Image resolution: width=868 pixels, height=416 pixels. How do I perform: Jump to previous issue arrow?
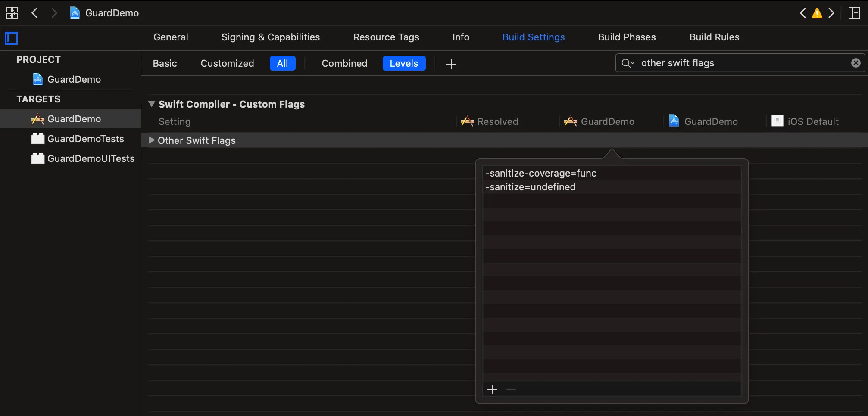(x=802, y=13)
